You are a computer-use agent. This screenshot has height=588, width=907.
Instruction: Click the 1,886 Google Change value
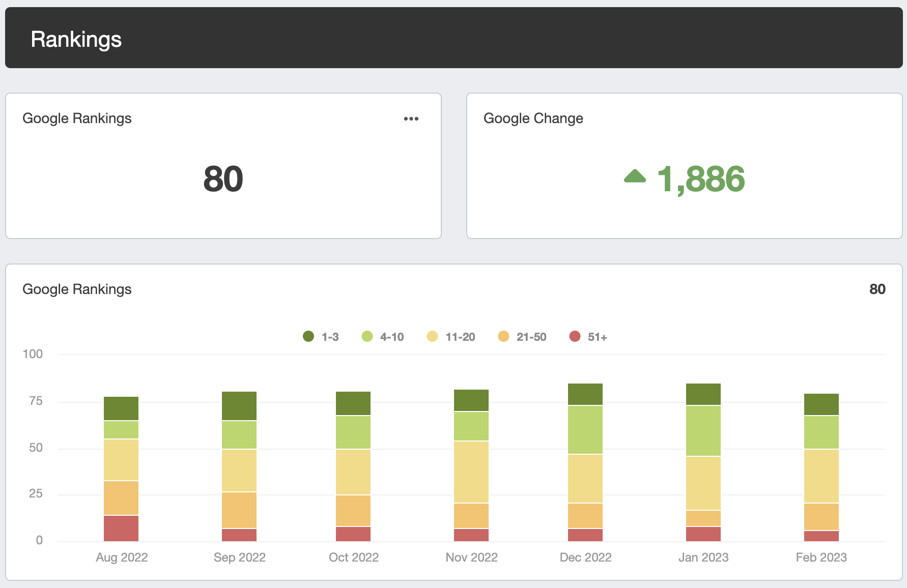(701, 179)
